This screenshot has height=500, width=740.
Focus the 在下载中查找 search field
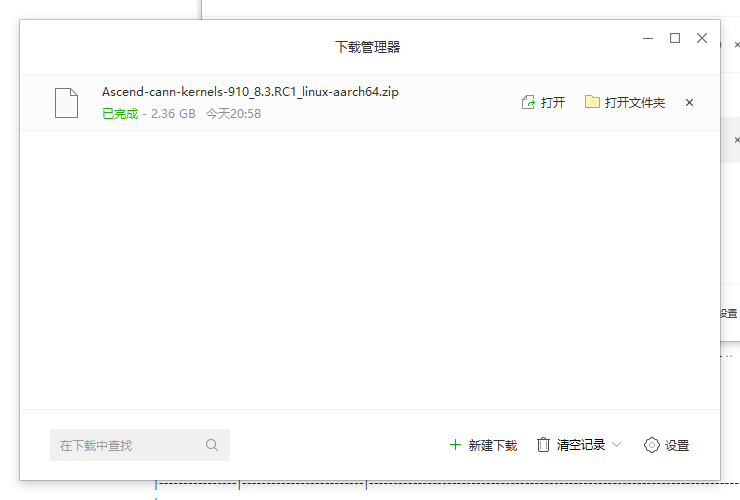(x=140, y=445)
